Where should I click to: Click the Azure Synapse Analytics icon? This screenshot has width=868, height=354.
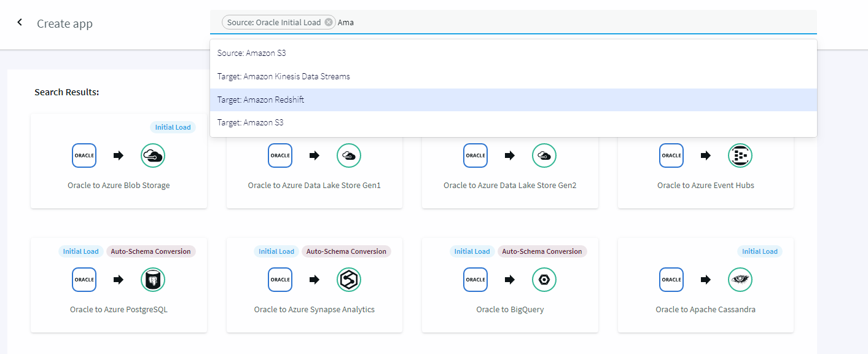pos(349,280)
